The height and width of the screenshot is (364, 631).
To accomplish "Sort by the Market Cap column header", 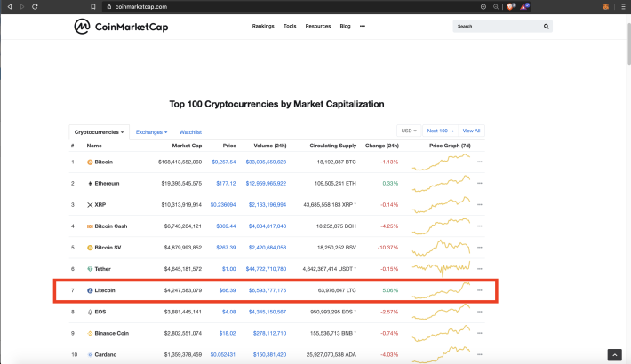I will coord(187,146).
